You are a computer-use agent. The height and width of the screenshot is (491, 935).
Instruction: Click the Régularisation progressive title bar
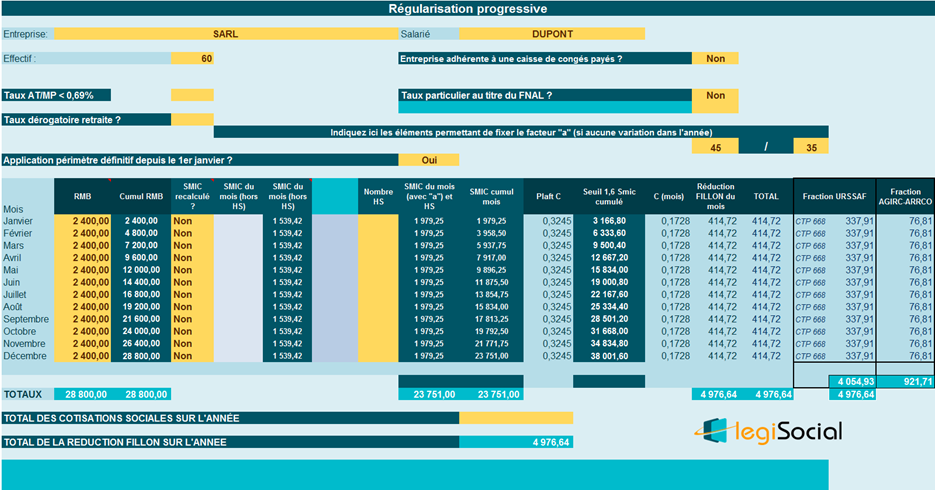coord(467,9)
